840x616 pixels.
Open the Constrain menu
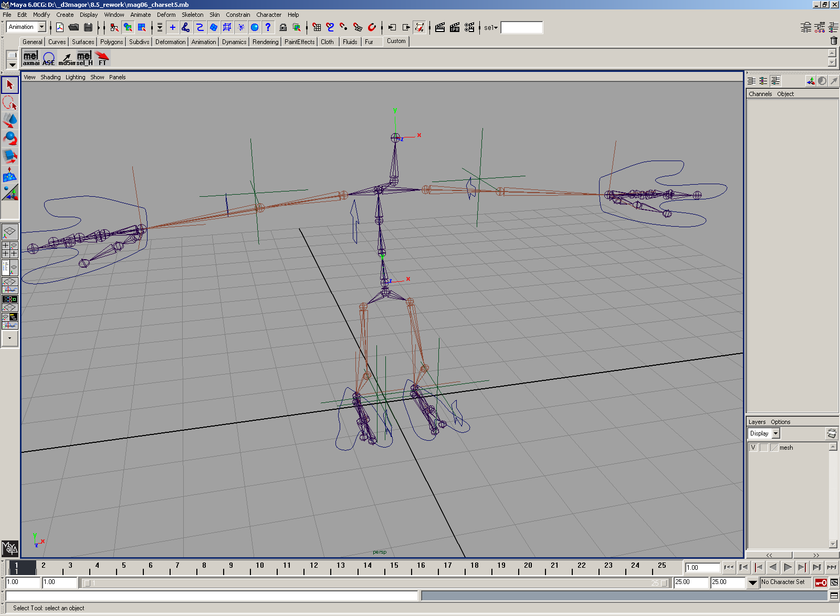(238, 15)
